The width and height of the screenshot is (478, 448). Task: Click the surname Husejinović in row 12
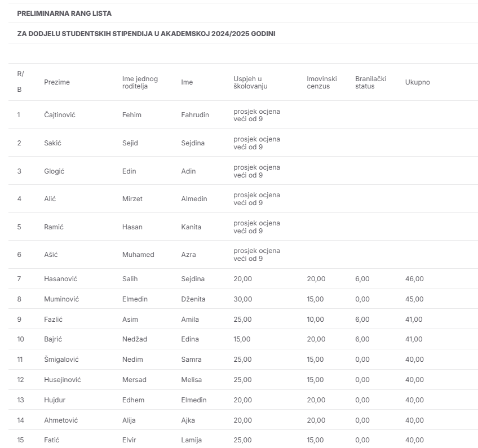[63, 380]
